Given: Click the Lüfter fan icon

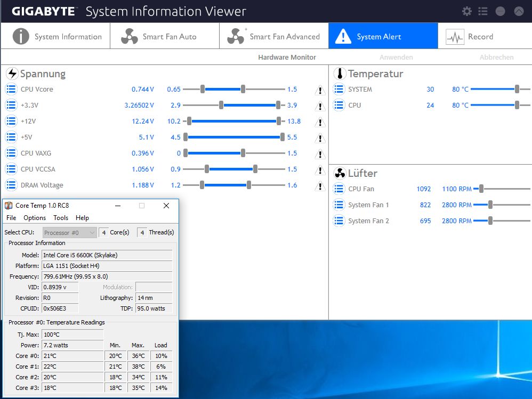Looking at the screenshot, I should pyautogui.click(x=340, y=173).
